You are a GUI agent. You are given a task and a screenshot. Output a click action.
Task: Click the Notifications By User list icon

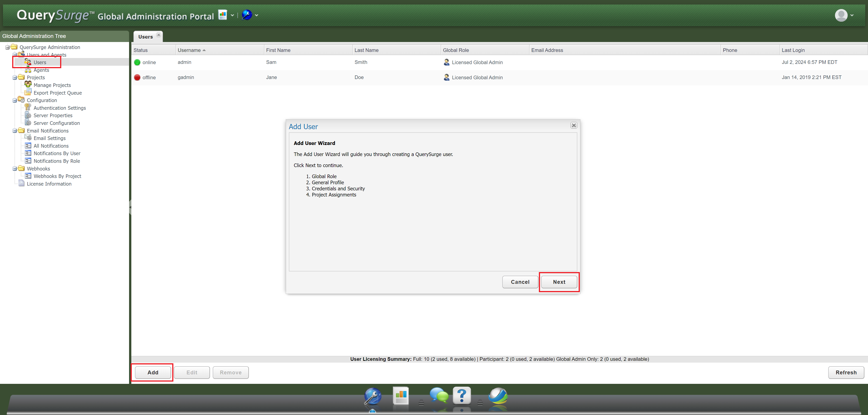[28, 153]
